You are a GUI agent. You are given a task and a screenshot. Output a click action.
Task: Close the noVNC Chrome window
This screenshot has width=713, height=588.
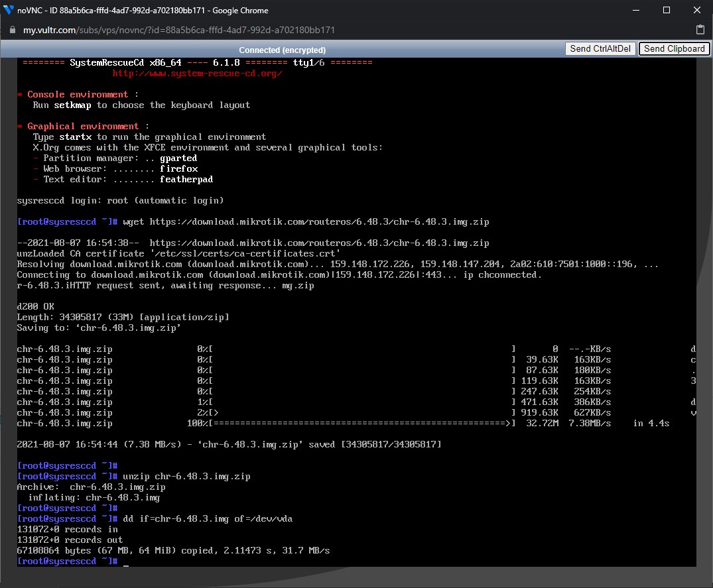click(696, 10)
